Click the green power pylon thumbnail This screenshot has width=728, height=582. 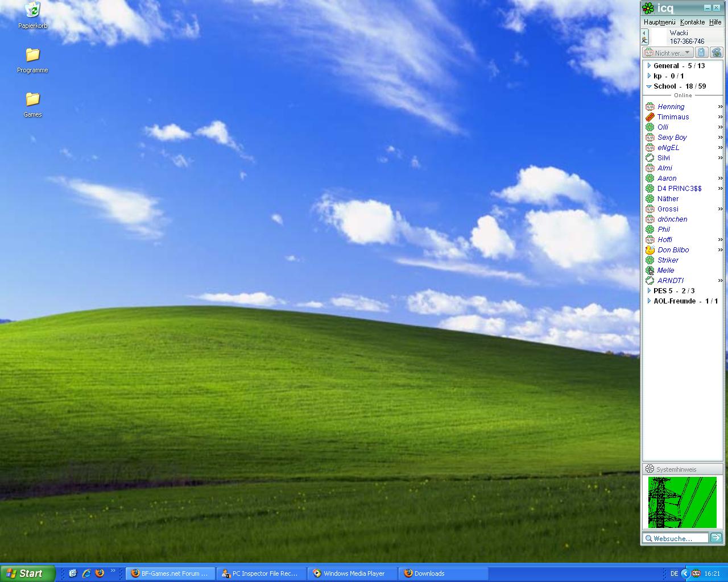click(682, 502)
